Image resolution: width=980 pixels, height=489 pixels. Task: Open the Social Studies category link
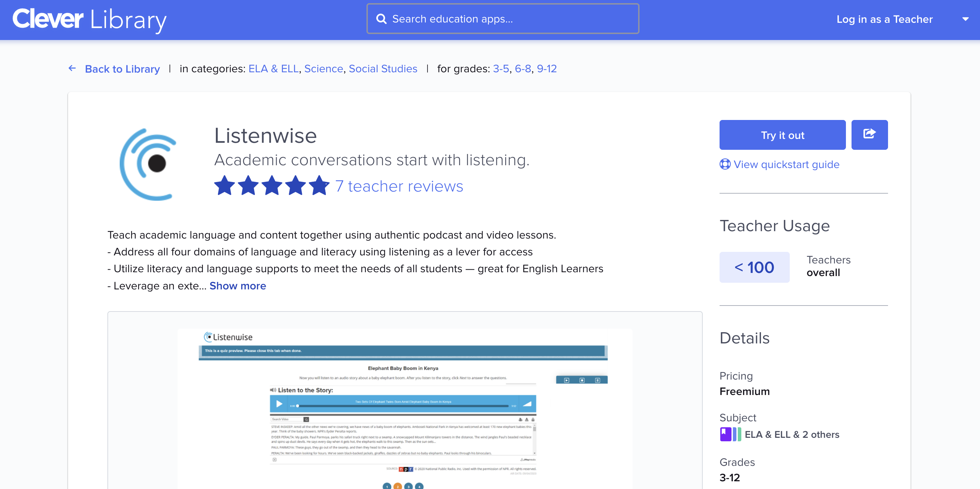(x=383, y=68)
